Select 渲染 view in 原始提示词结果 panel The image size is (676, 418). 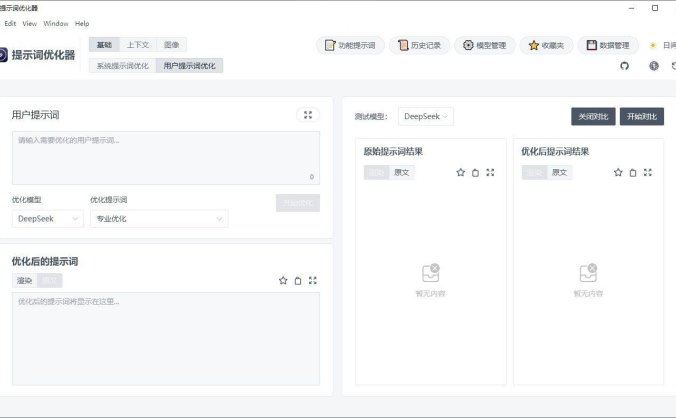376,172
